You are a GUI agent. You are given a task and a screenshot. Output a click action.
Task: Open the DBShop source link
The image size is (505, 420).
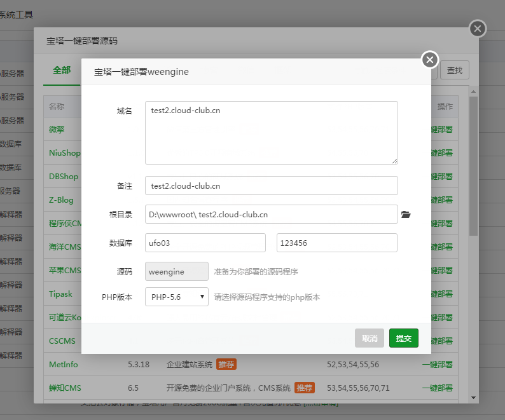64,177
